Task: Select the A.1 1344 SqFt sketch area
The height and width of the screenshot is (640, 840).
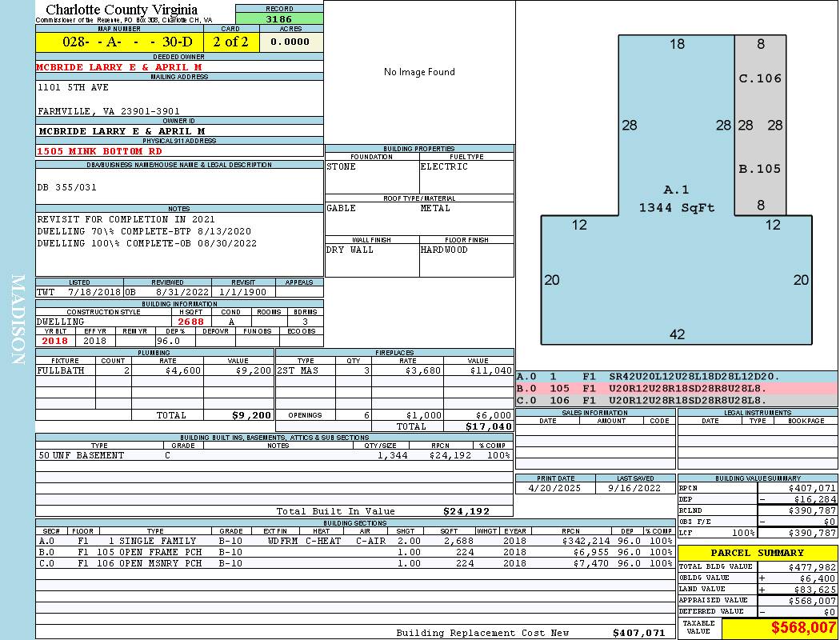Action: [x=676, y=198]
